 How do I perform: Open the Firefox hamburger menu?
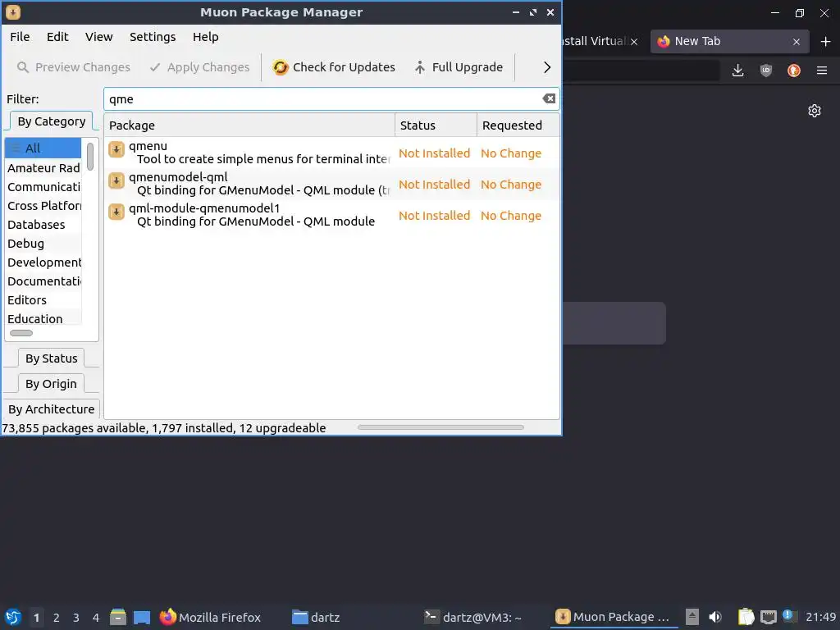[x=822, y=71]
